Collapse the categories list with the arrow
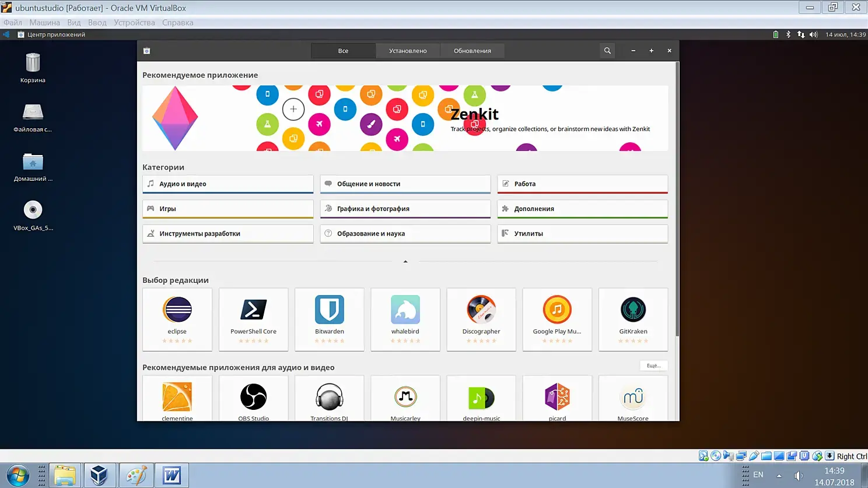The width and height of the screenshot is (868, 488). tap(405, 262)
